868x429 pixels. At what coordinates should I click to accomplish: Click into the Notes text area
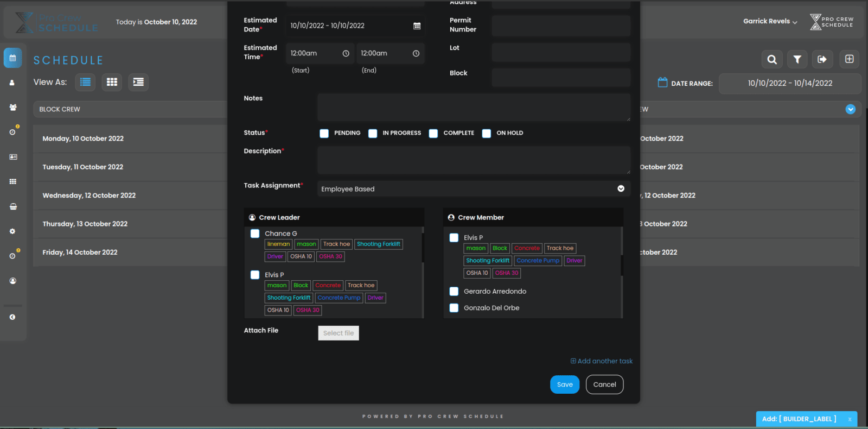click(474, 107)
